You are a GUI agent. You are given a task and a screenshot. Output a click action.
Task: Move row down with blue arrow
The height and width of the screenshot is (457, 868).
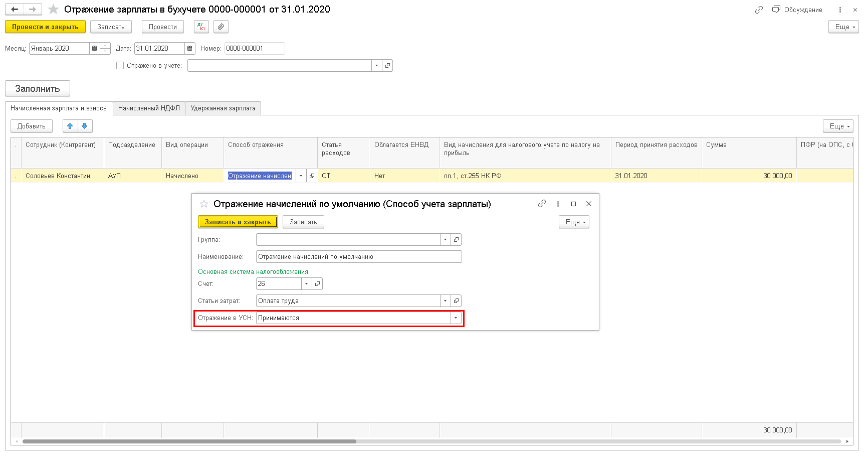(x=85, y=126)
